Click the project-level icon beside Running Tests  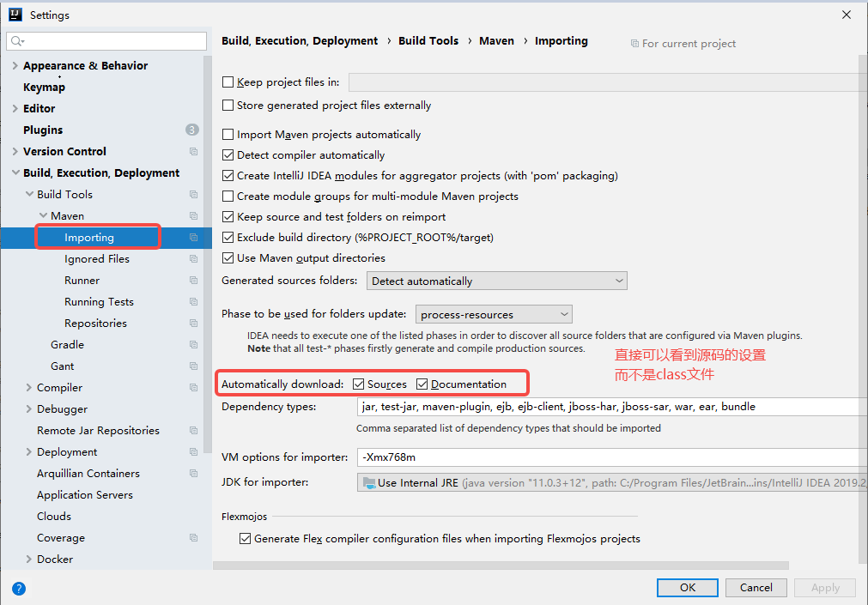coord(193,302)
